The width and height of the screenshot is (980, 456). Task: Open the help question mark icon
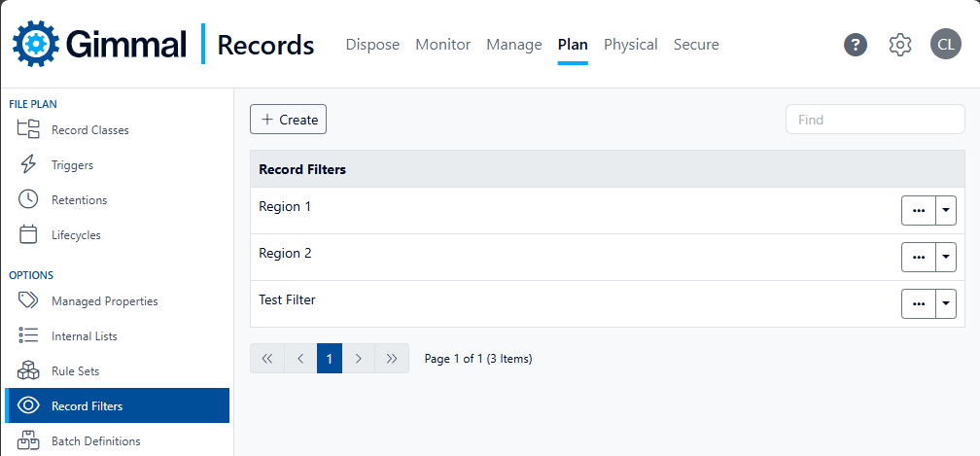[855, 45]
